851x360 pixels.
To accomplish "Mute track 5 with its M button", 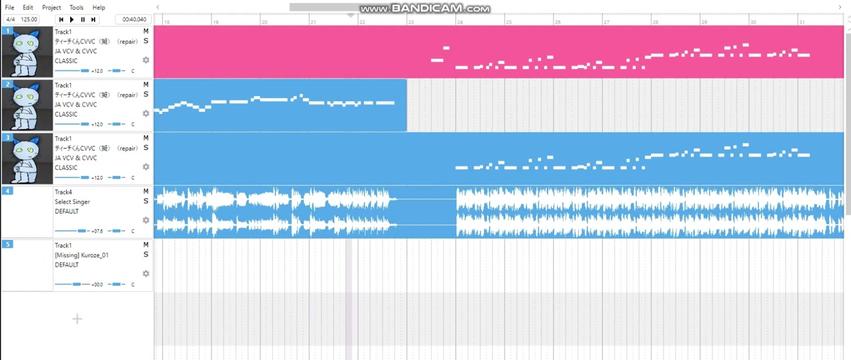I will click(x=145, y=245).
